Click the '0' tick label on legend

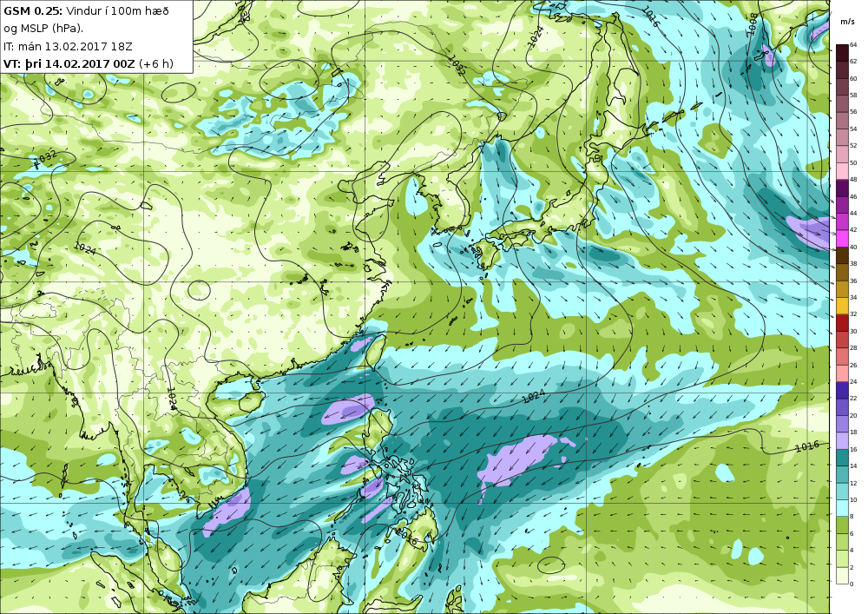[852, 584]
